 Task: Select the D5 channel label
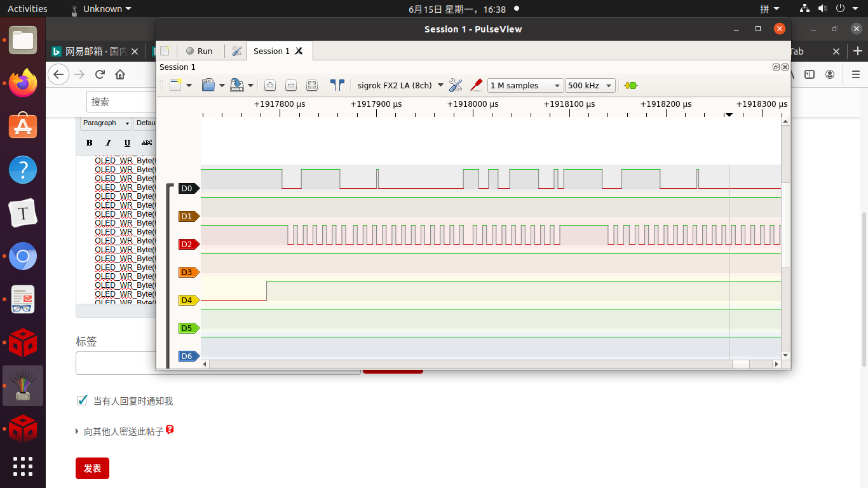[x=189, y=328]
